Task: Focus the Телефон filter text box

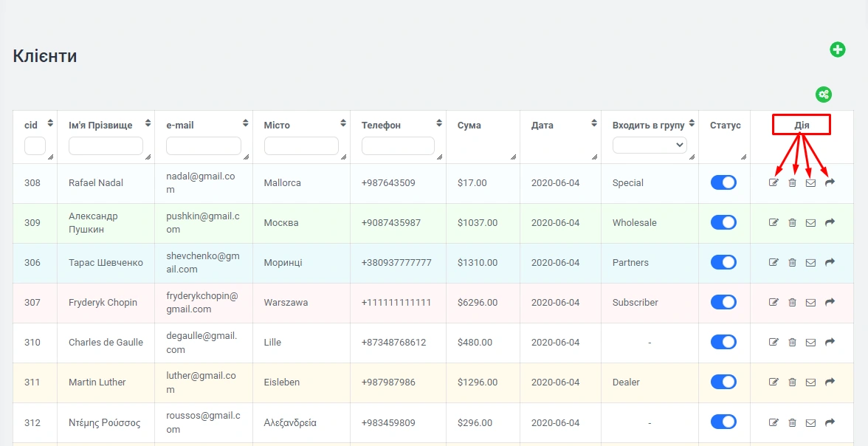Action: click(398, 146)
